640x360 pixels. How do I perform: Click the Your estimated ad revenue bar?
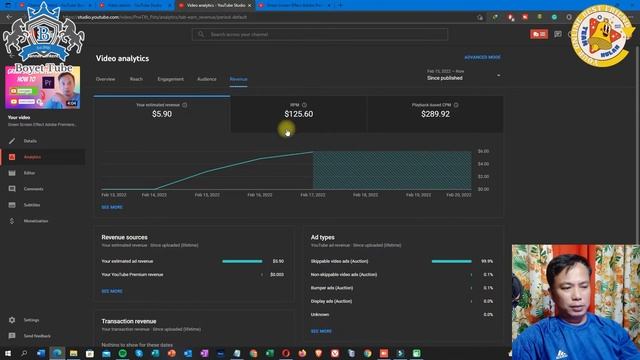[242, 261]
